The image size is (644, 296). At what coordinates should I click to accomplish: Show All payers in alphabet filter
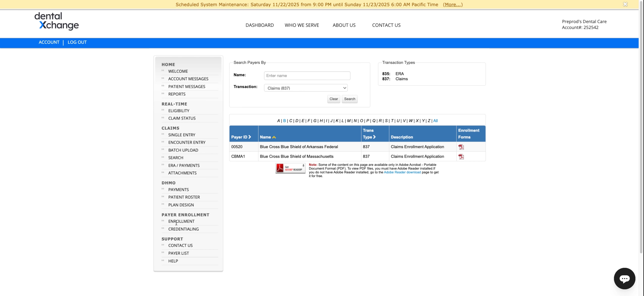pos(435,121)
